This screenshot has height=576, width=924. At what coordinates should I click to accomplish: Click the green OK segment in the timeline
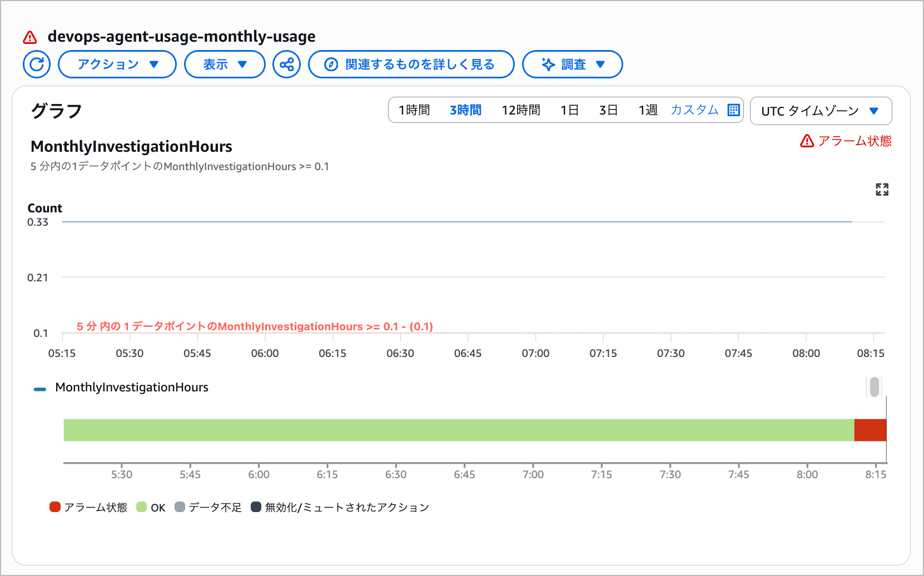click(x=459, y=430)
